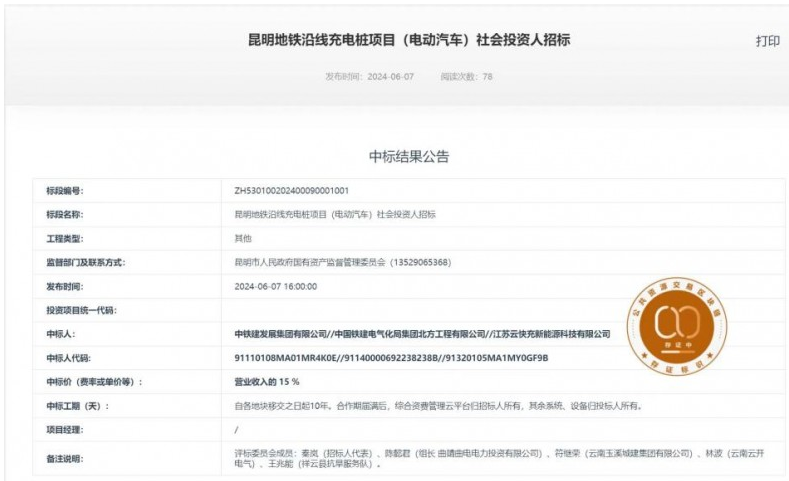This screenshot has width=789, height=481.
Task: Select the 发布时间 label in the table
Action: tap(65, 287)
